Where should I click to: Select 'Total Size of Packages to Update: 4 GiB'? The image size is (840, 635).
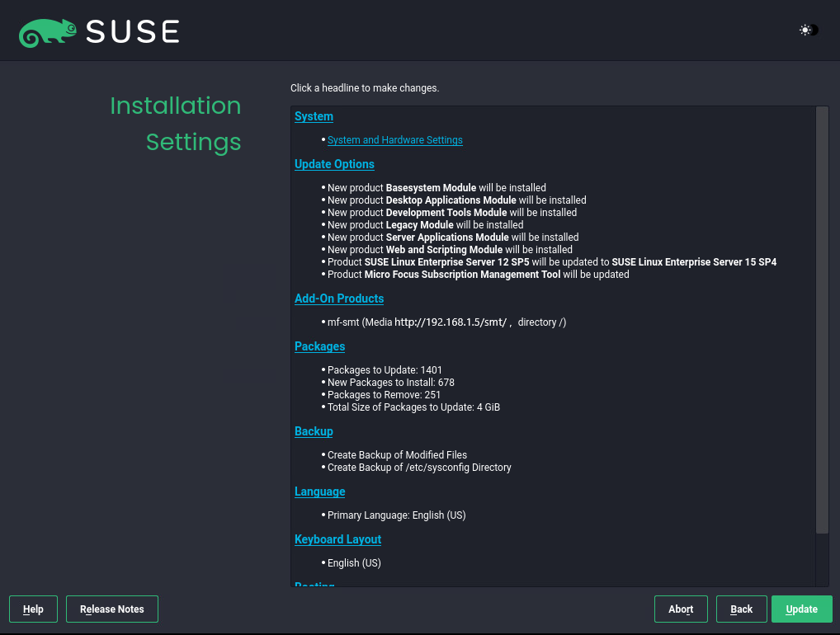tap(413, 407)
